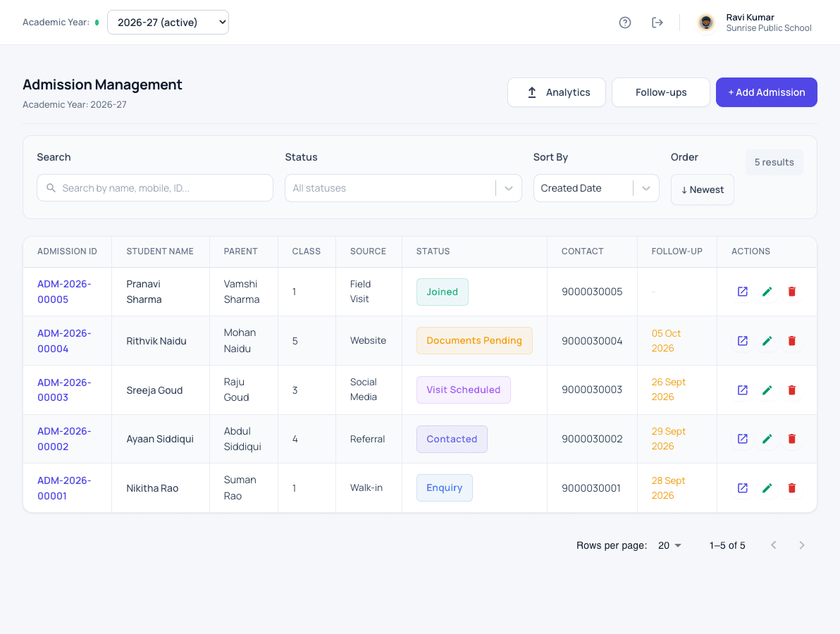This screenshot has height=634, width=840.
Task: Expand the status filter chevron arrow
Action: [509, 188]
